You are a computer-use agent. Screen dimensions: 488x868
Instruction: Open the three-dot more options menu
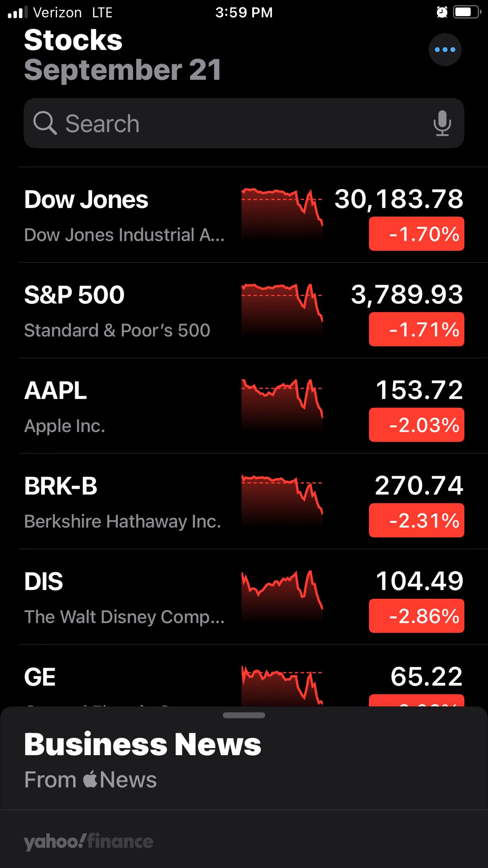445,50
